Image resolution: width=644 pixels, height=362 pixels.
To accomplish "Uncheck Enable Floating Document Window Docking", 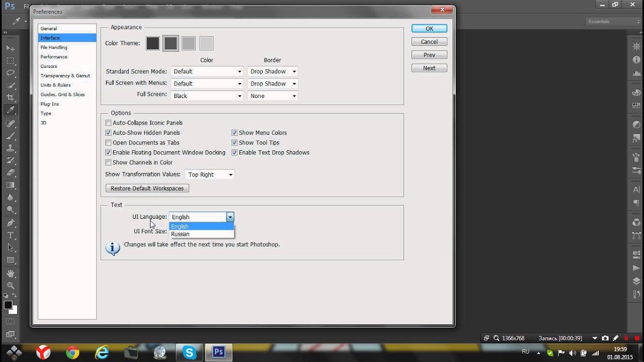I will [108, 152].
